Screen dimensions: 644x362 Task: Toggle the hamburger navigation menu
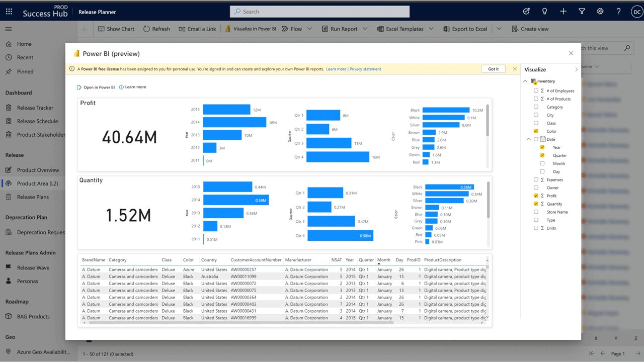pyautogui.click(x=9, y=29)
